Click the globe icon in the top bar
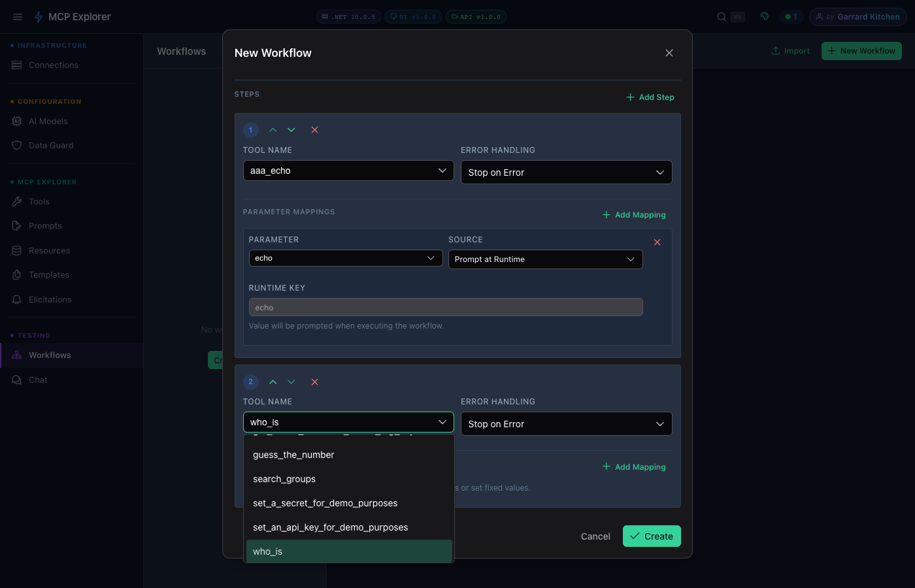This screenshot has width=915, height=588. (764, 16)
